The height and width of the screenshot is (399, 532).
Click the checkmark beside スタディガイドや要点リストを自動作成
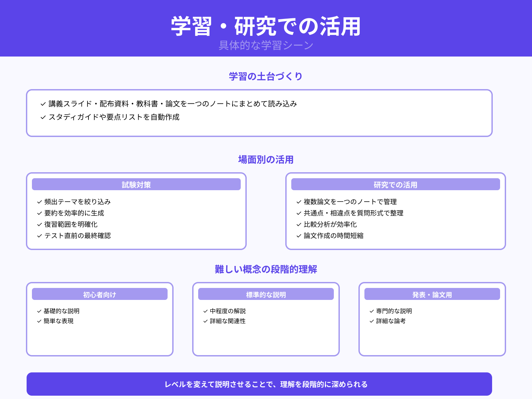pyautogui.click(x=42, y=117)
